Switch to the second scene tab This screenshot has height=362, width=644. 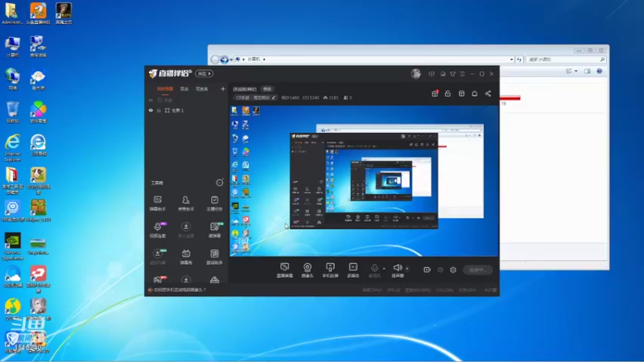pos(184,88)
